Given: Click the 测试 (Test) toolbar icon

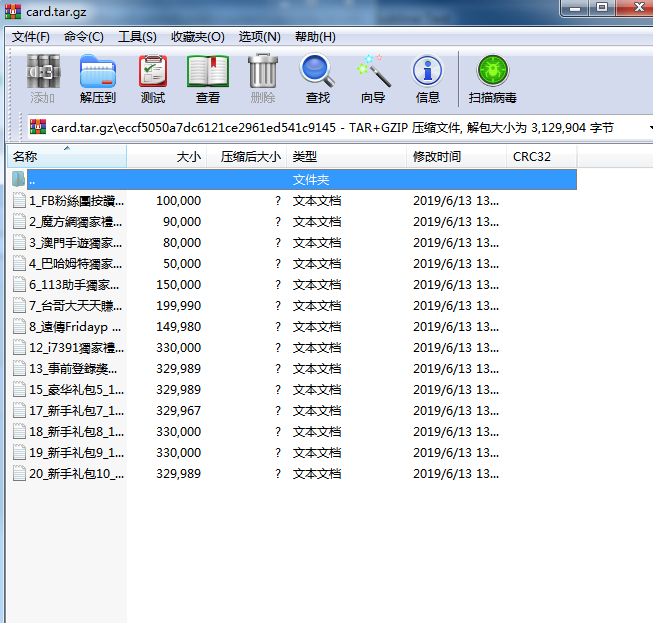Looking at the screenshot, I should pos(153,71).
